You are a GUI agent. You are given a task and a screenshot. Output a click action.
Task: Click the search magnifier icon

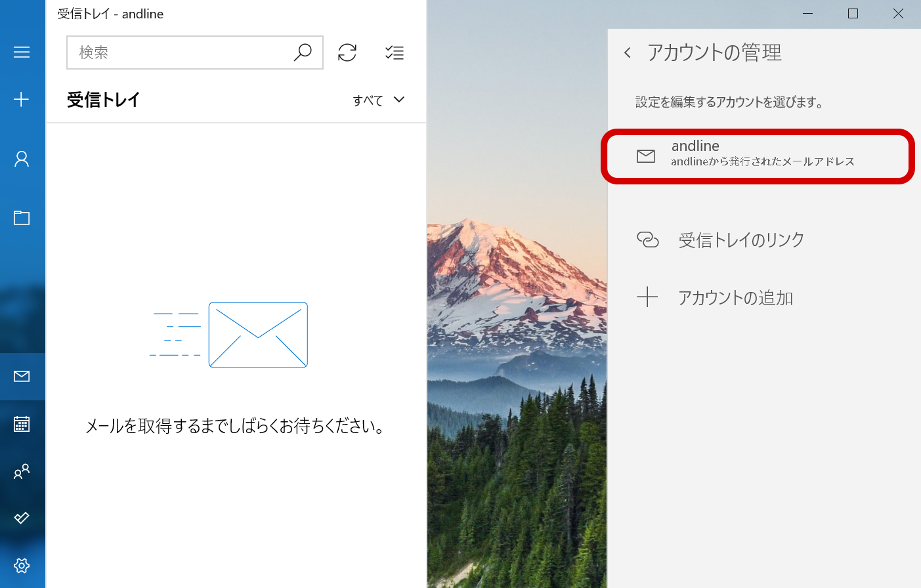pos(303,52)
